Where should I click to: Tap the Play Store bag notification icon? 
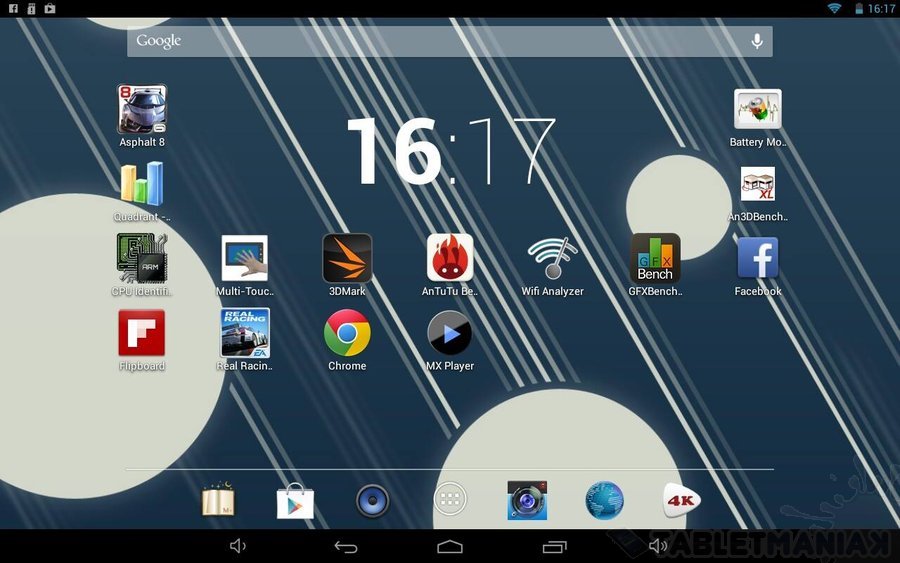[50, 9]
